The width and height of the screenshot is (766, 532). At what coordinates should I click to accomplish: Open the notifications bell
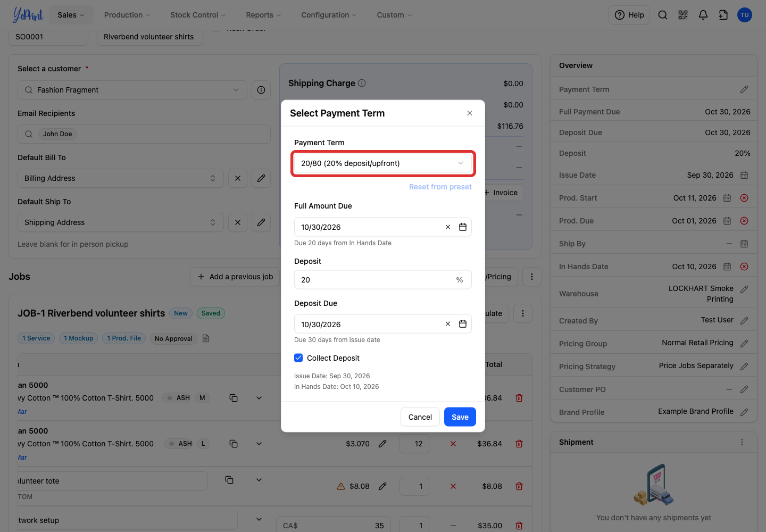[x=703, y=15]
